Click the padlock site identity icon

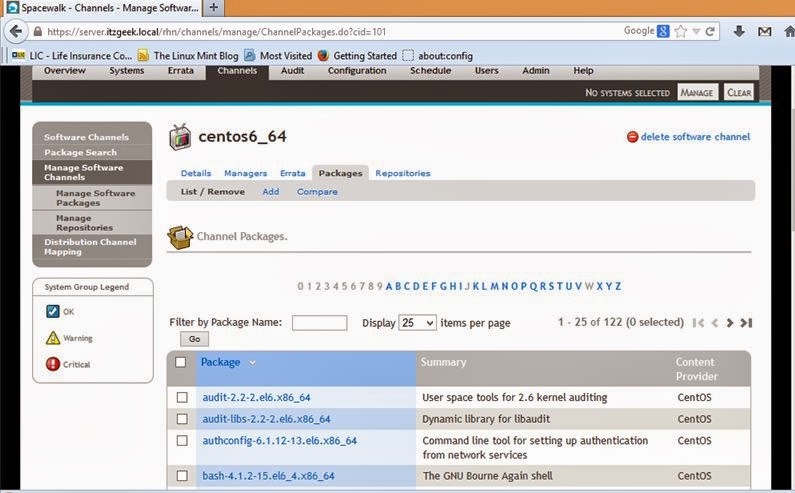tap(38, 32)
